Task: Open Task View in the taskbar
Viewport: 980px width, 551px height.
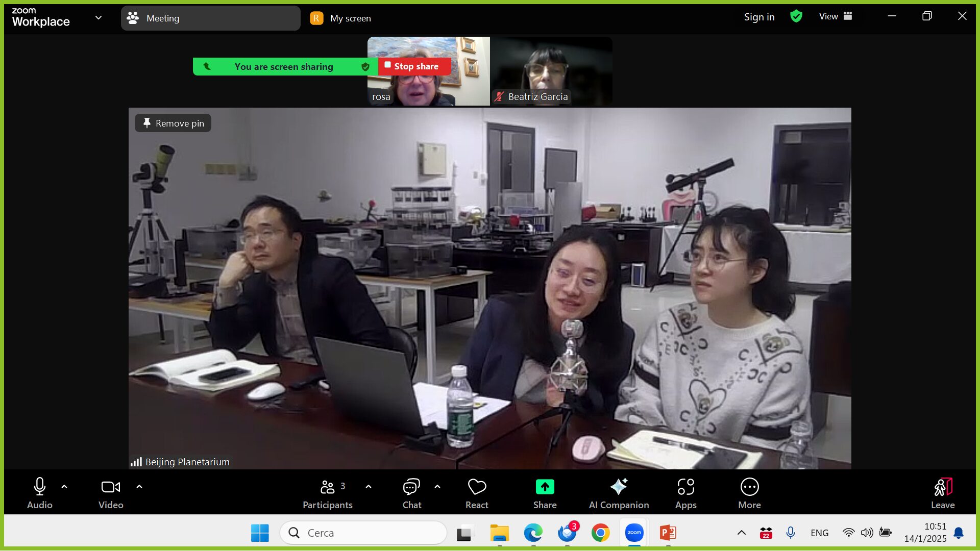Action: click(465, 533)
